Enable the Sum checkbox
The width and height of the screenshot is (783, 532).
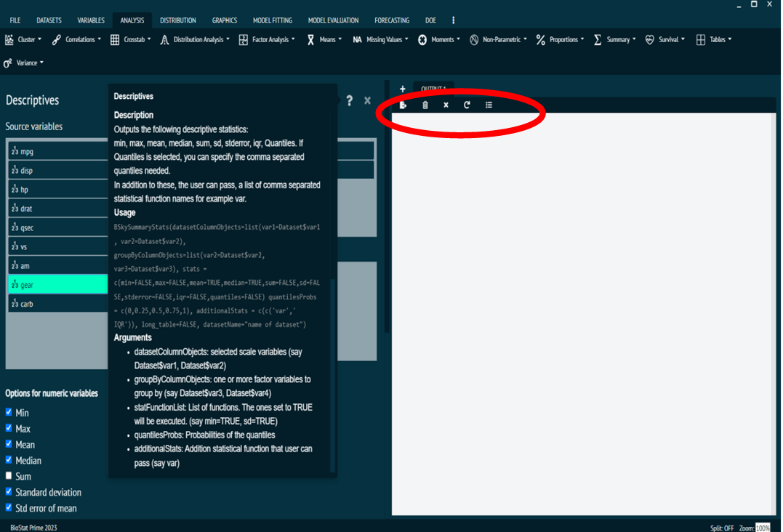pos(9,476)
